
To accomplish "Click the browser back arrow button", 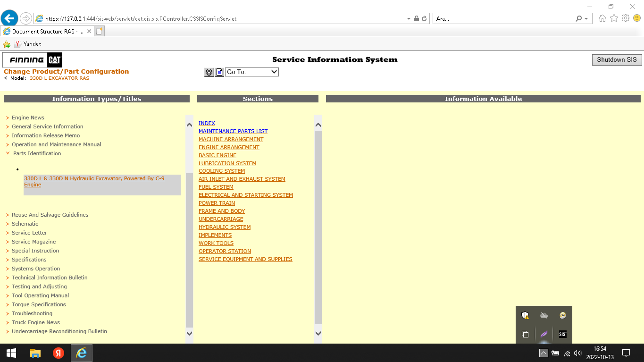I will point(9,19).
